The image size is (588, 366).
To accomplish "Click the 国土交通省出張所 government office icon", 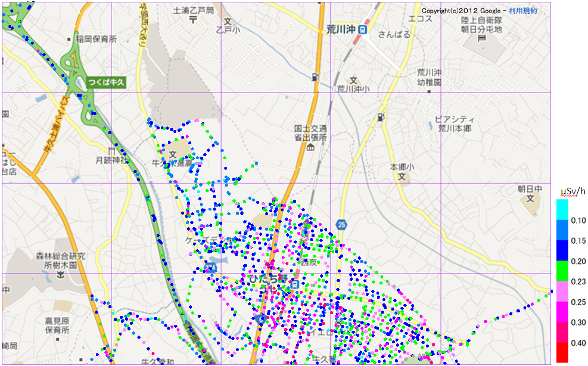I will (310, 147).
